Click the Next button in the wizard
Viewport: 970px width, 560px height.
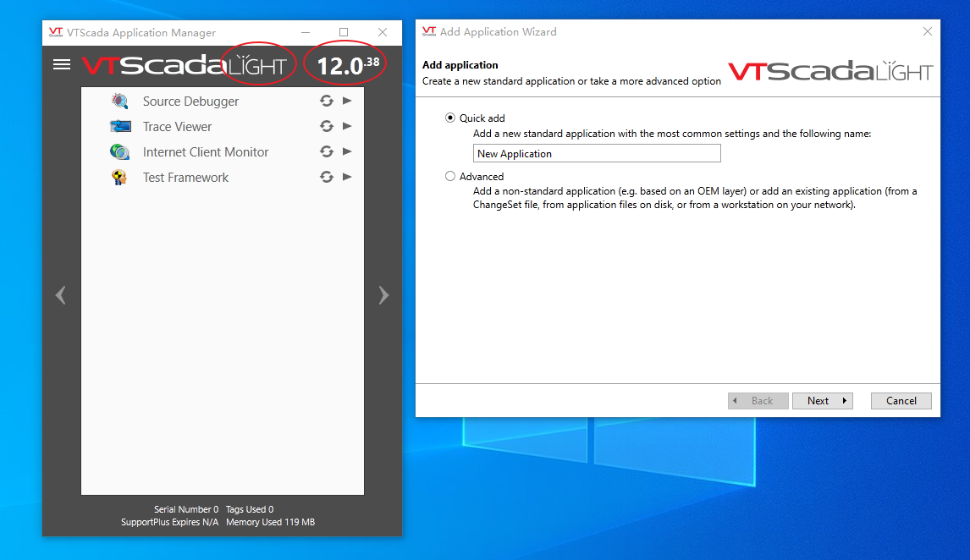tap(823, 400)
